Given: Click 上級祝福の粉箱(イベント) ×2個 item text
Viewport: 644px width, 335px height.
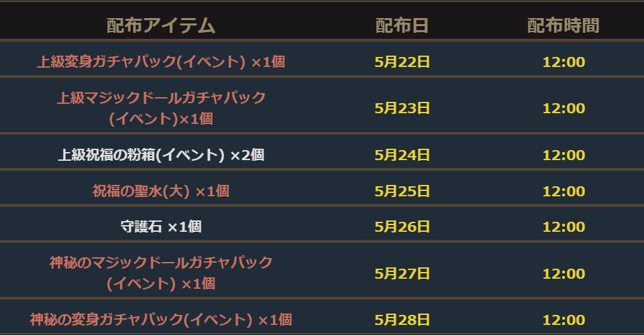Looking at the screenshot, I should click(x=161, y=155).
